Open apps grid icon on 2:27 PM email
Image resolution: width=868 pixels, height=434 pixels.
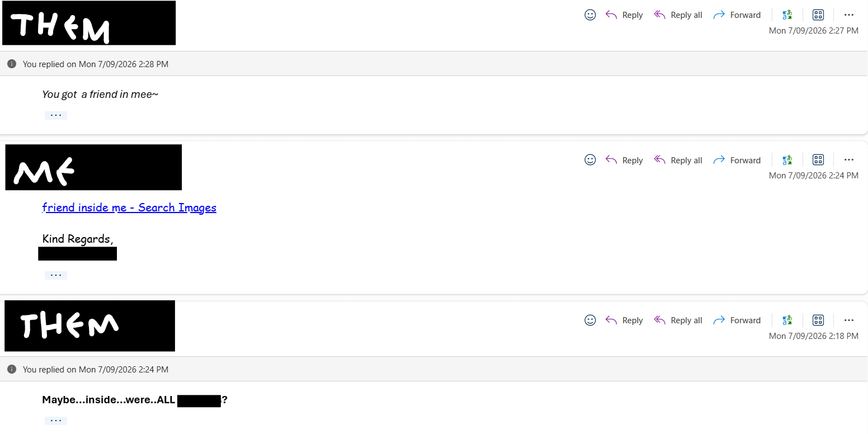tap(818, 15)
